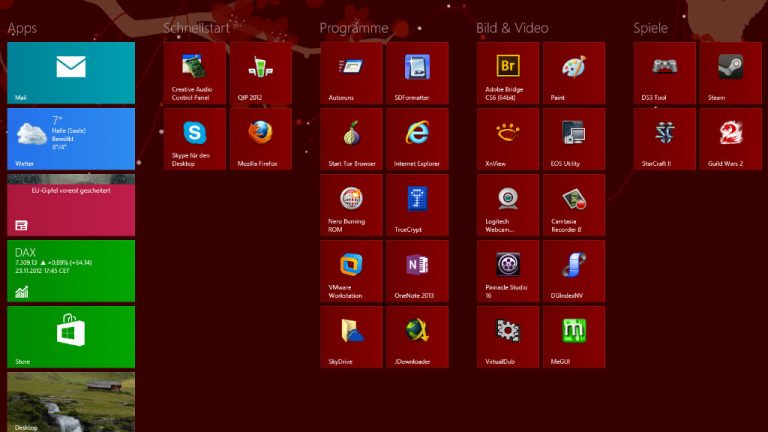
Task: Open the Mail tile
Action: (71, 73)
